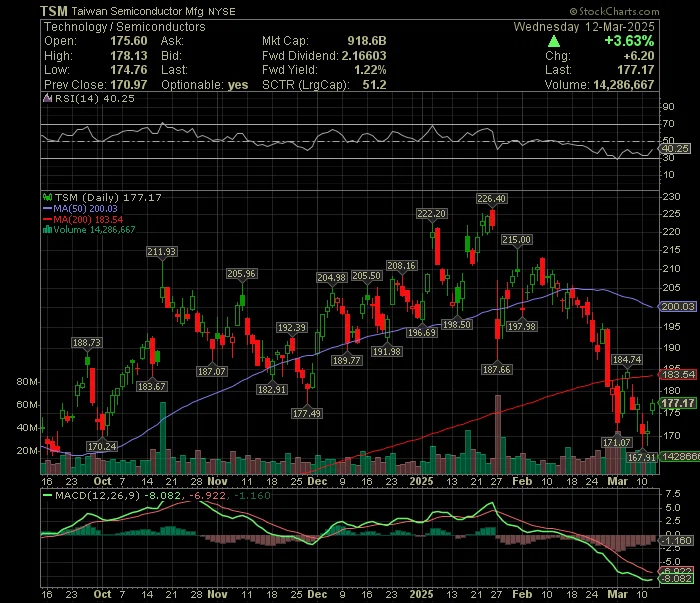Click the 167.91 lowest price label
Screen dimensions: 700x603
[642, 457]
